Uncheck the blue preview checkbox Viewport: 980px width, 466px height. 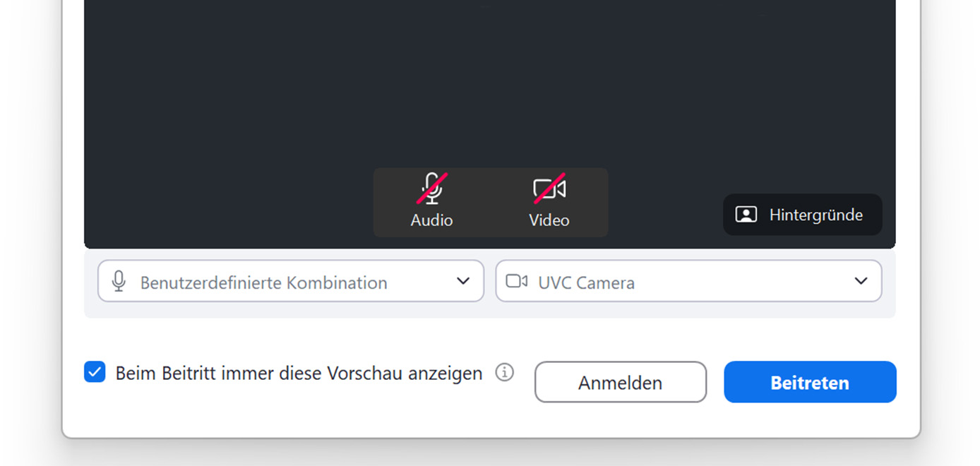click(95, 372)
